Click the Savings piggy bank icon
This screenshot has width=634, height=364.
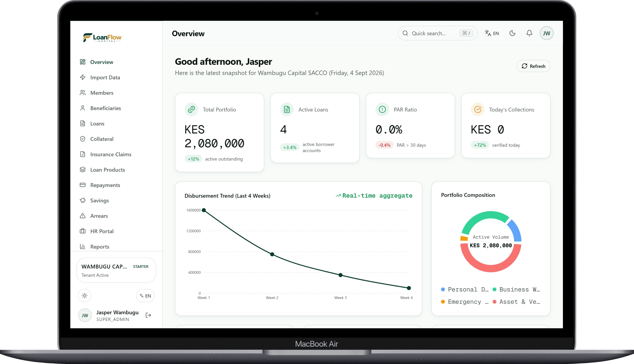82,200
